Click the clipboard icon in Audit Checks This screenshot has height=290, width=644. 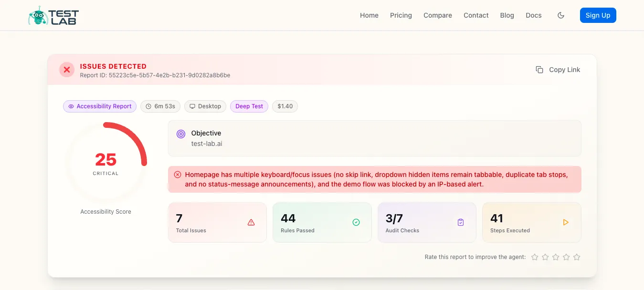tap(461, 222)
